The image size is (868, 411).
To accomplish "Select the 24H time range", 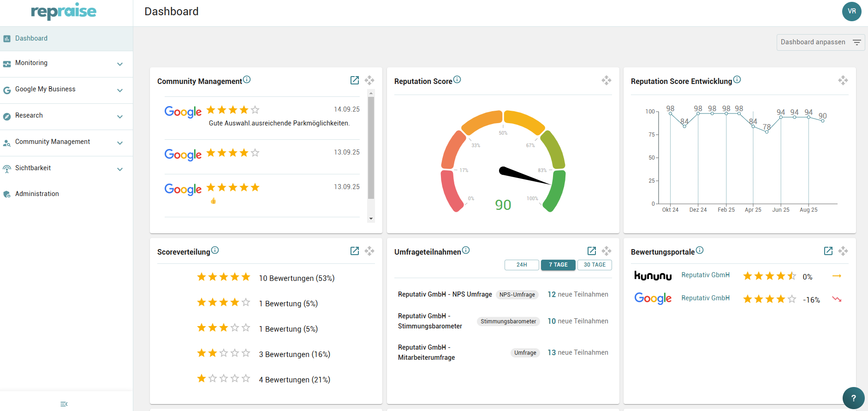I will point(522,265).
